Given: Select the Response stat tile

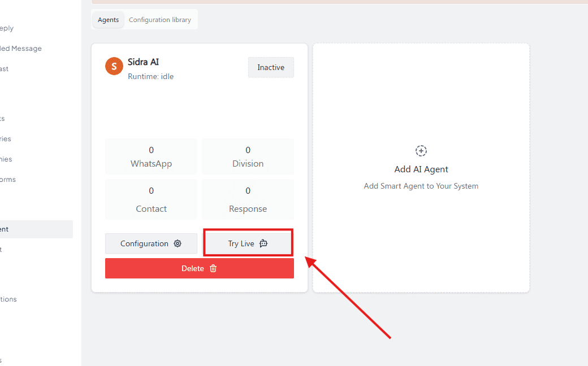Looking at the screenshot, I should point(248,199).
